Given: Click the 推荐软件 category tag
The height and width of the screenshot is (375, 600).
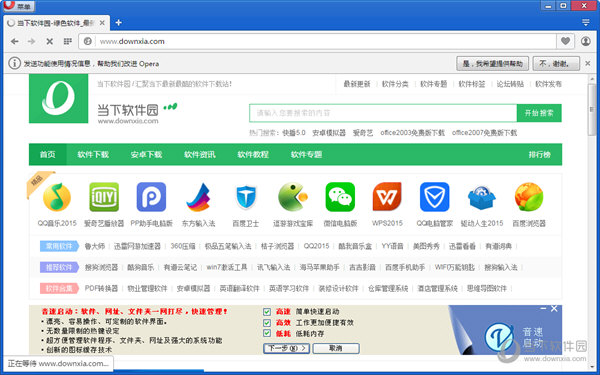Looking at the screenshot, I should pyautogui.click(x=59, y=267).
